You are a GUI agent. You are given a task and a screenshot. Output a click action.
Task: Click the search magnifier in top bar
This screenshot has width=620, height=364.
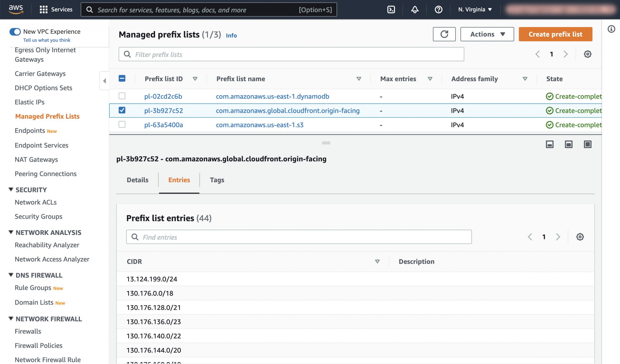click(x=90, y=10)
